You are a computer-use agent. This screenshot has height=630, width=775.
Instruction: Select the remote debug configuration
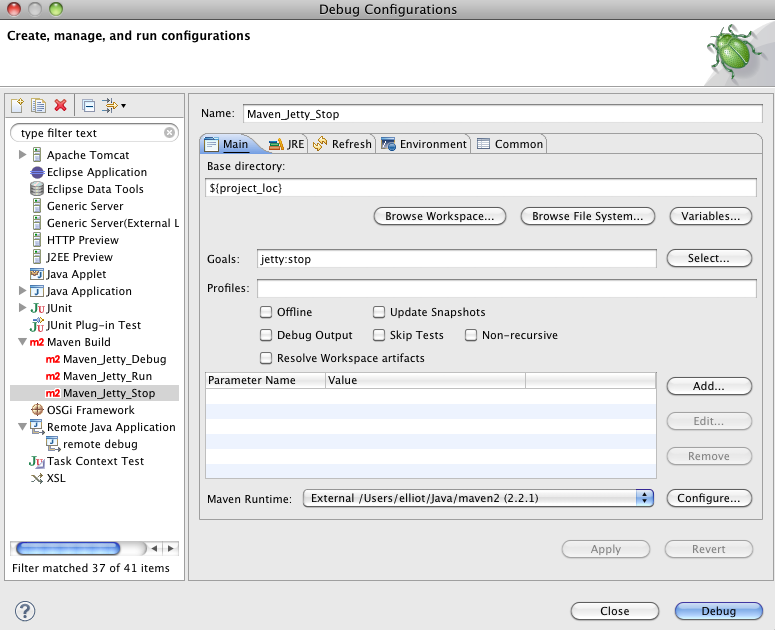point(100,444)
